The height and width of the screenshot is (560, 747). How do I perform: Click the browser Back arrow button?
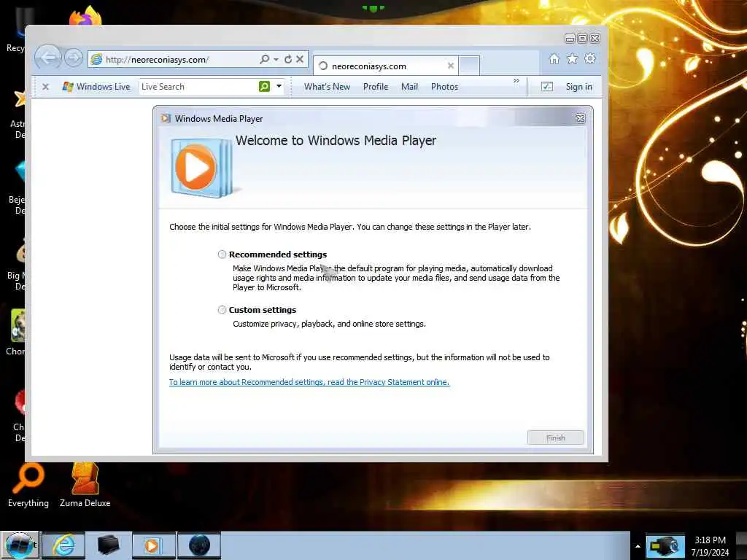(47, 58)
